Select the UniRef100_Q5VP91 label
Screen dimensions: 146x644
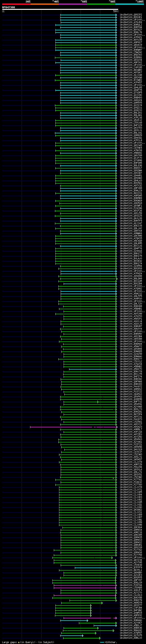(x=131, y=404)
